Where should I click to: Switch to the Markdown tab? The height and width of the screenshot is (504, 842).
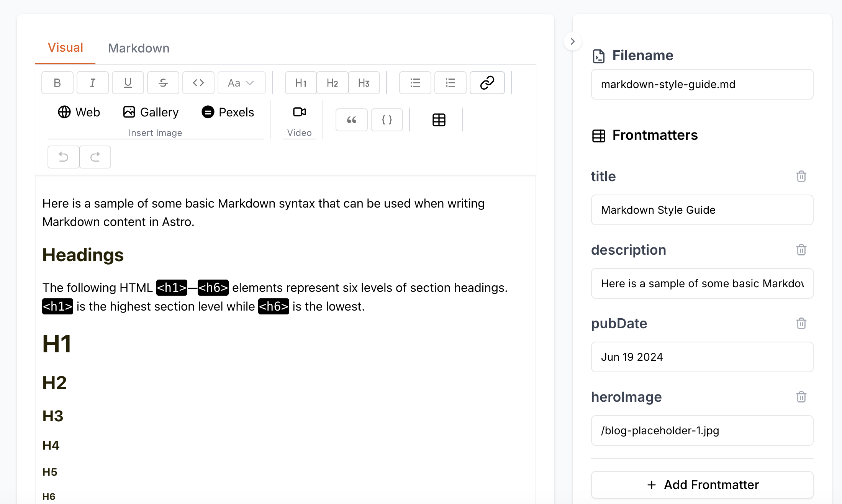[x=139, y=48]
